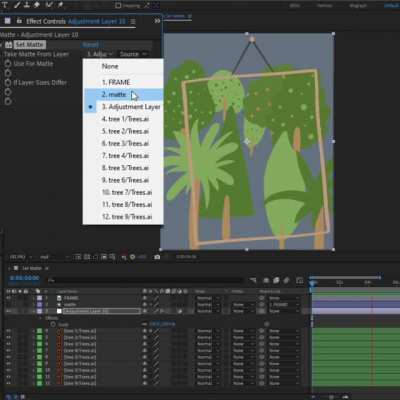Open the tree 1/Trees.ai Mode dropdown

[x=207, y=331]
